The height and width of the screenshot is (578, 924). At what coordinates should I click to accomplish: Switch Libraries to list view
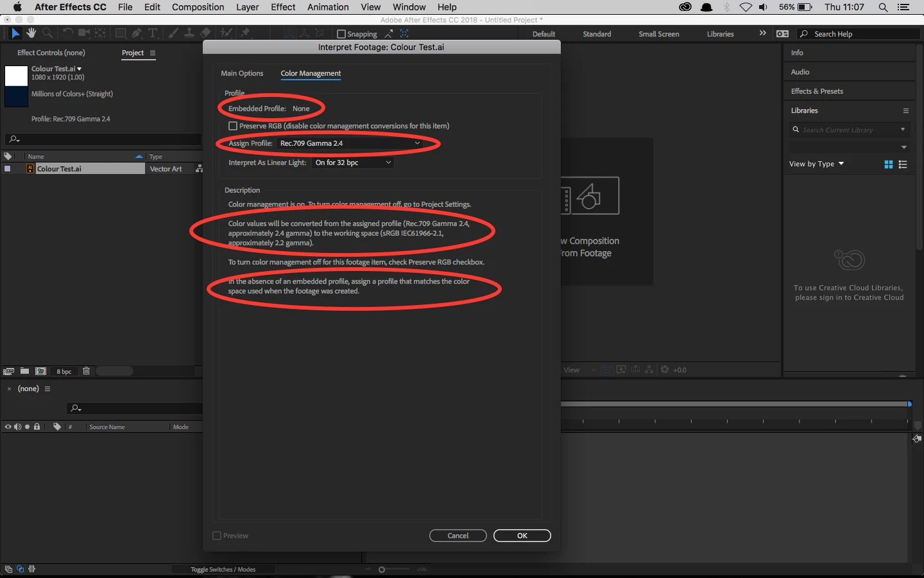click(x=903, y=164)
